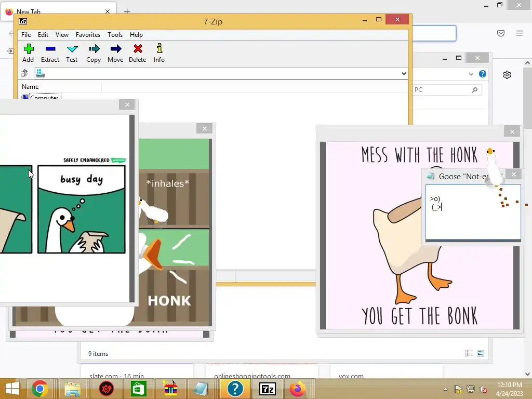532x399 pixels.
Task: Open a new Firefox tab with plus
Action: click(127, 11)
